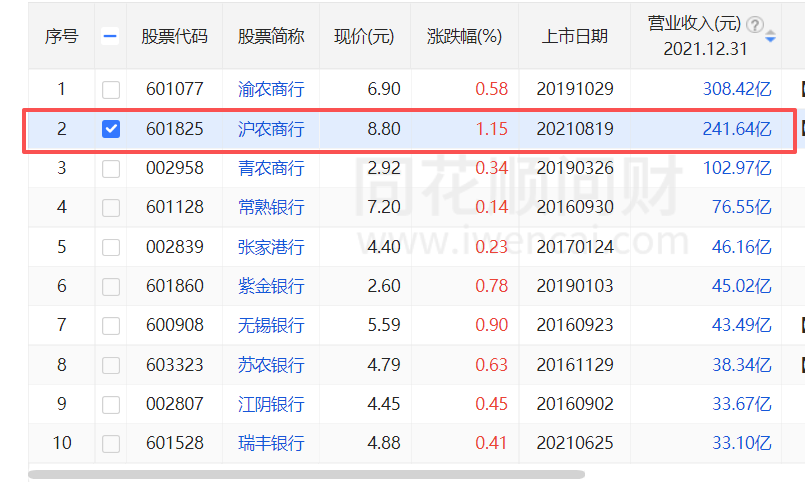
Task: Enable the checkbox for 紫金银行
Action: (x=111, y=286)
